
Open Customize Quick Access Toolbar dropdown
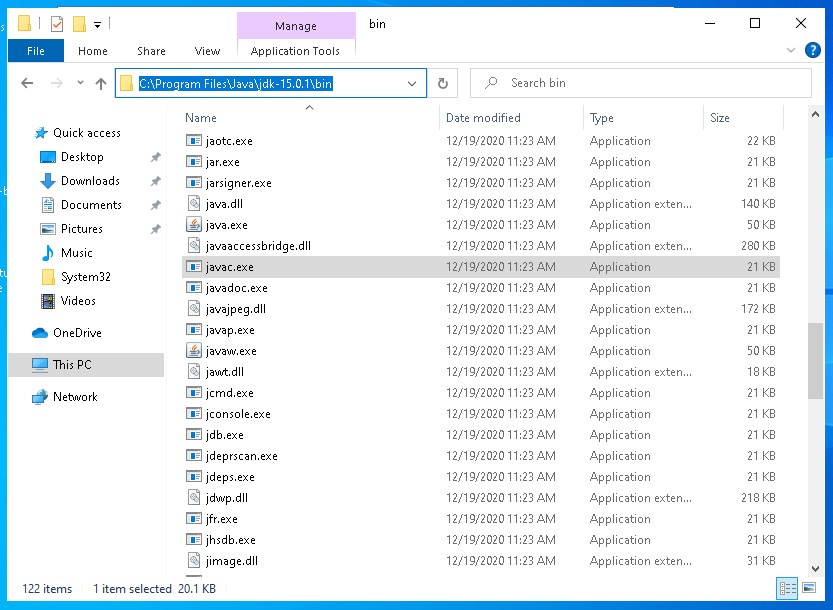[97, 24]
